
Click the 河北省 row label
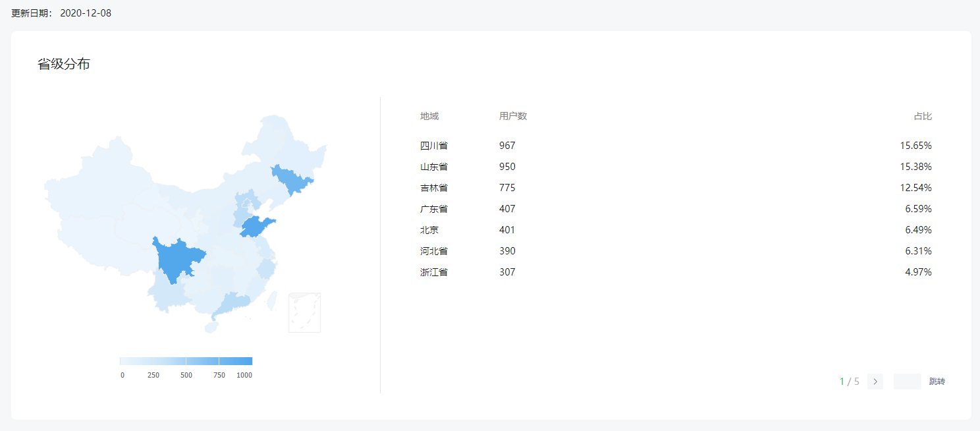tap(434, 251)
